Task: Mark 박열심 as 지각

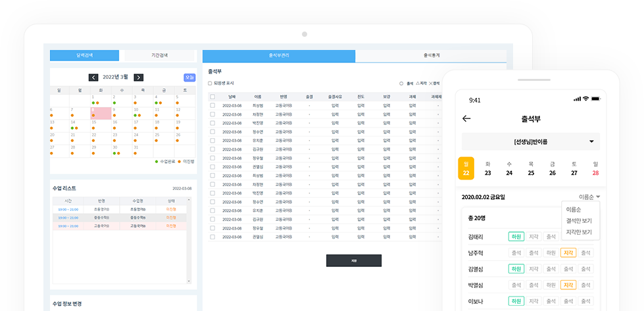Action: 568,285
